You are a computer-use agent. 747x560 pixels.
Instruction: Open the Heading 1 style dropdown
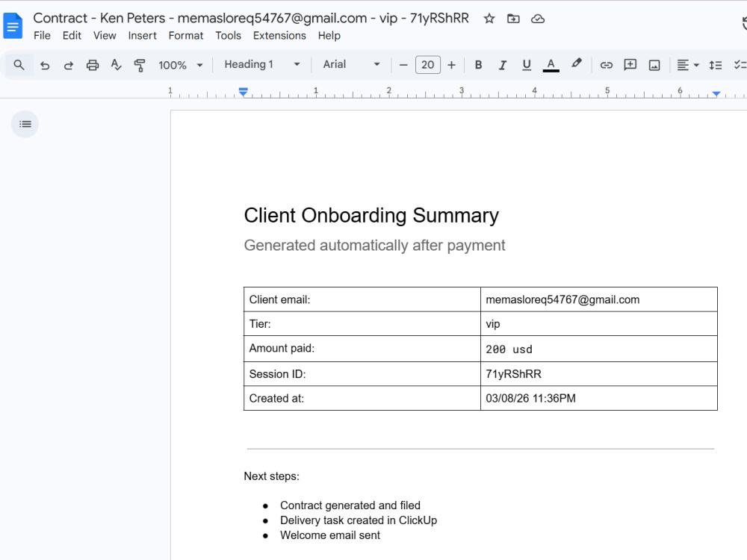coord(262,65)
